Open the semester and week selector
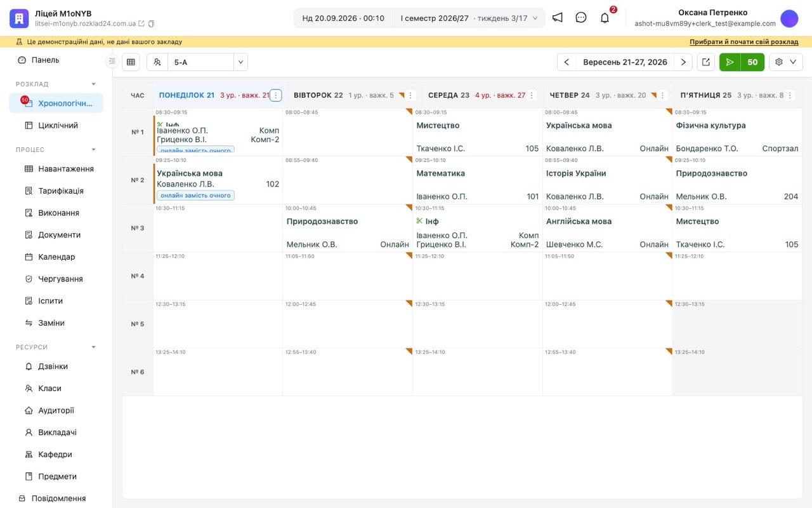 pos(469,18)
